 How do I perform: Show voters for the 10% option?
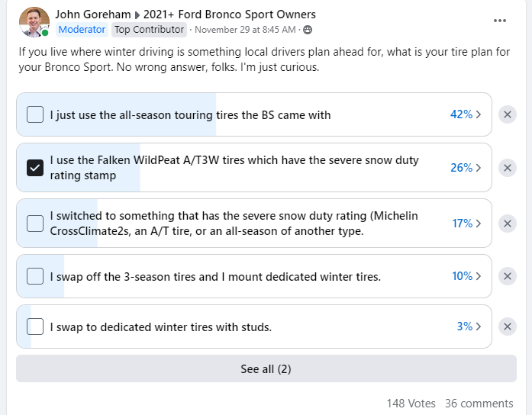pos(466,276)
